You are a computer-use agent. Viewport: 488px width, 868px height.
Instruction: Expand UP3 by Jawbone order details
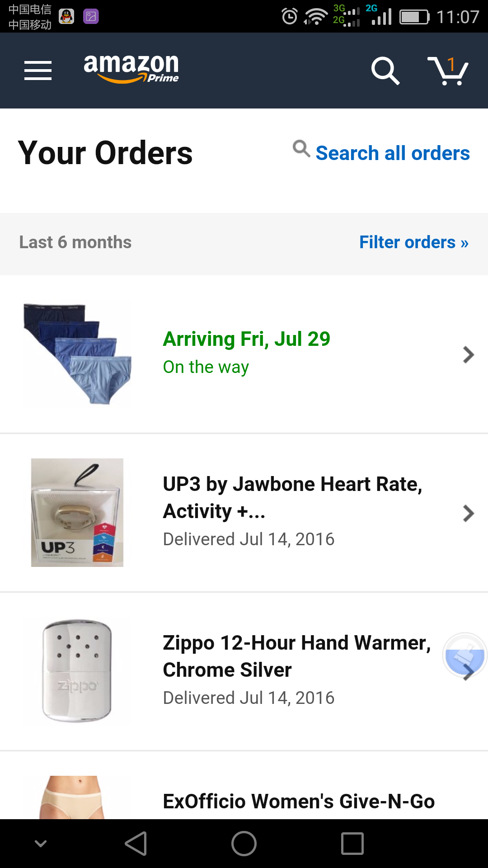[x=468, y=513]
